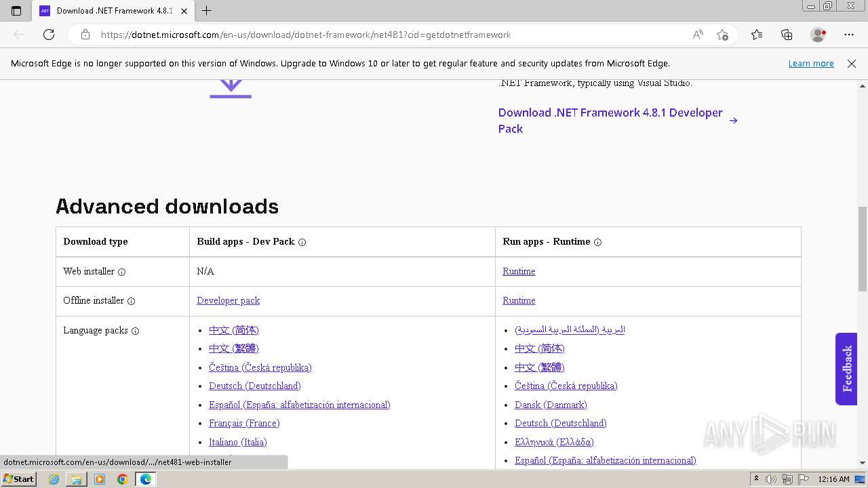Select Dev Pack 中文 (繁體) language pack
The width and height of the screenshot is (868, 488).
pyautogui.click(x=234, y=348)
